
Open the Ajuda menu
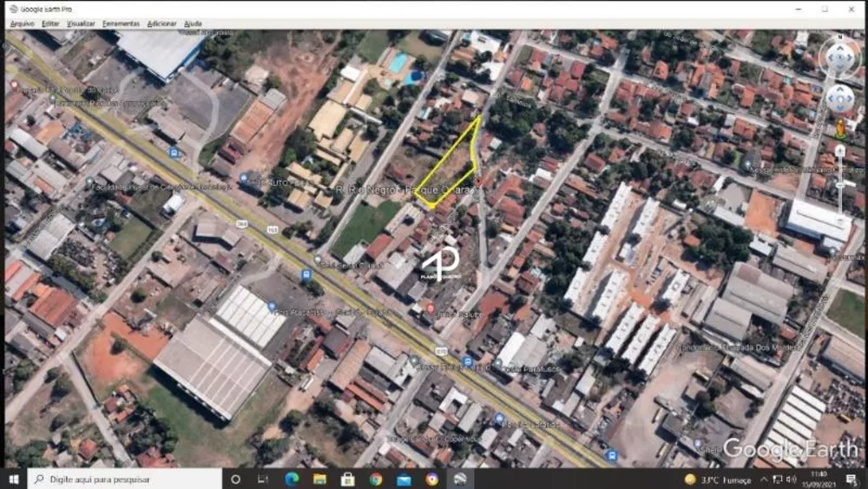tap(193, 23)
